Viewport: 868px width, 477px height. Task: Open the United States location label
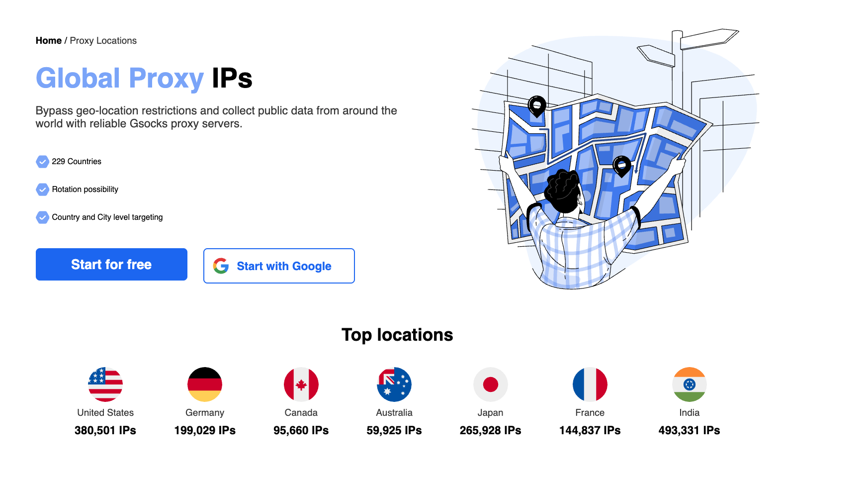[x=105, y=413]
